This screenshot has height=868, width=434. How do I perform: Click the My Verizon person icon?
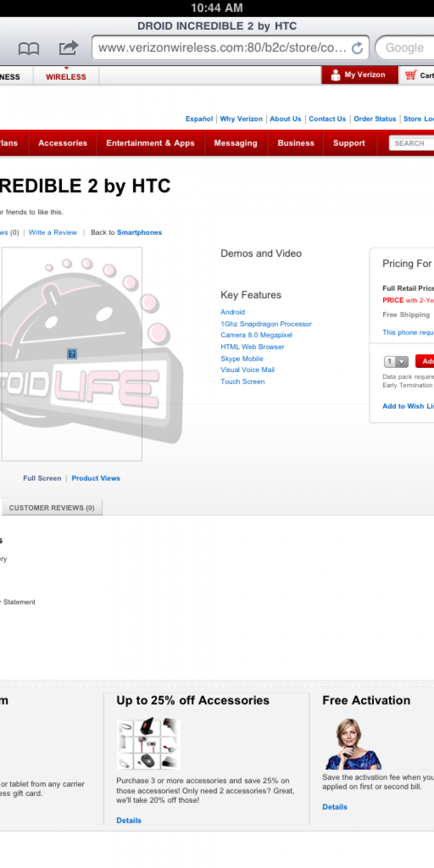point(335,75)
